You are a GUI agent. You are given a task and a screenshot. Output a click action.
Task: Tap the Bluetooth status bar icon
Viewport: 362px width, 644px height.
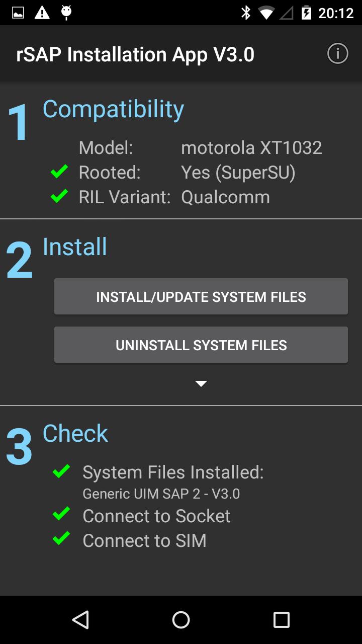(x=246, y=13)
